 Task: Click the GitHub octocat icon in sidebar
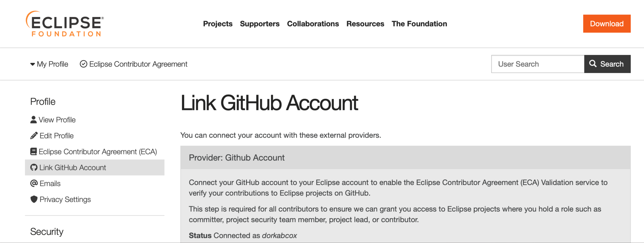pyautogui.click(x=34, y=168)
